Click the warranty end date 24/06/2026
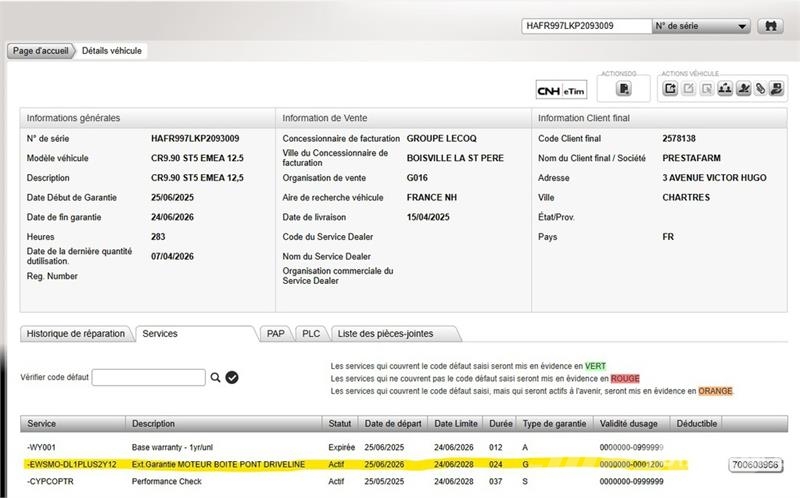Screen dimensions: 800x498 pos(172,217)
